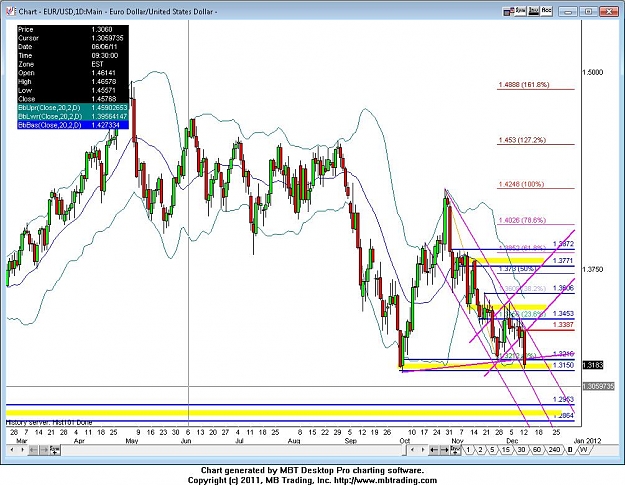
Task: Minimize the chart window
Action: [568, 12]
